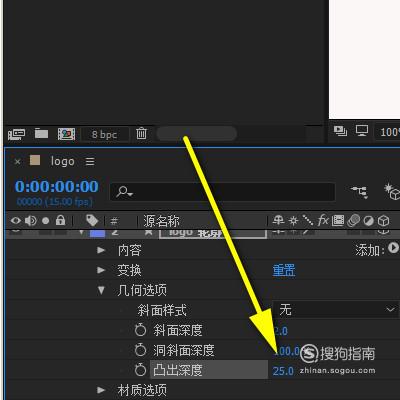The image size is (400, 400).
Task: Select the logo timeline tab
Action: tap(63, 161)
